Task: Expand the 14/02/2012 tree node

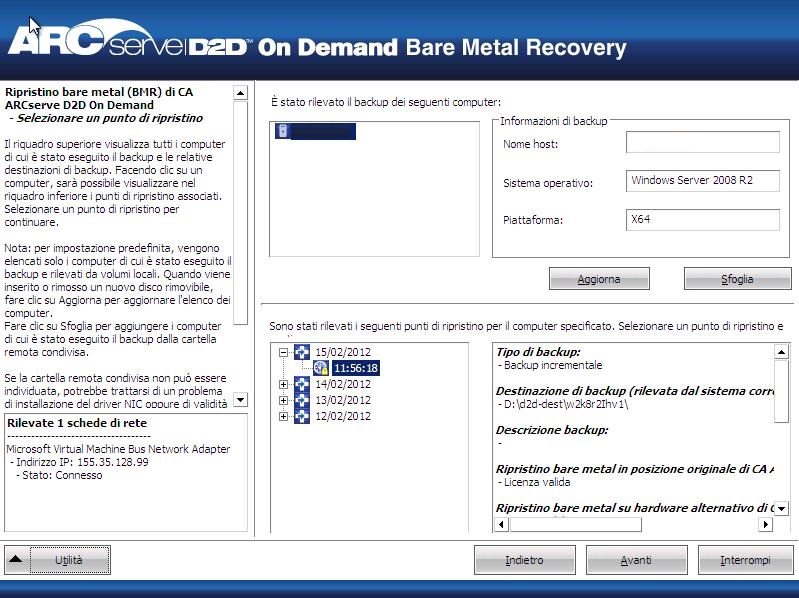Action: pos(284,385)
